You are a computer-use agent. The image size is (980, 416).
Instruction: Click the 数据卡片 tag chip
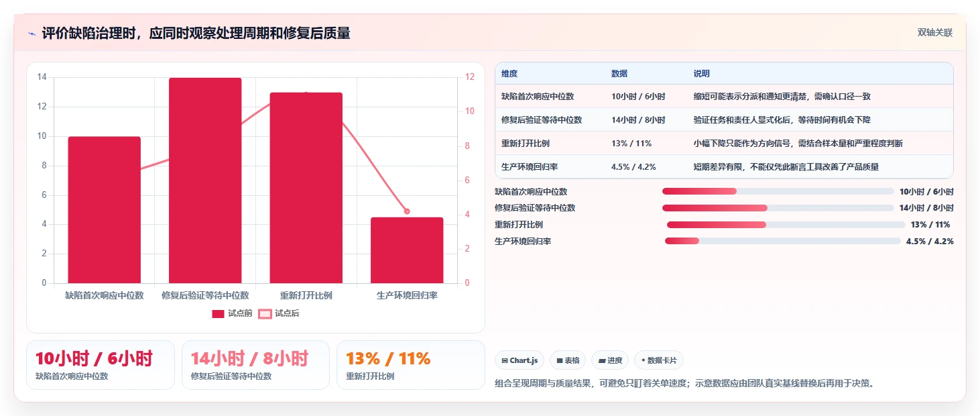(659, 360)
